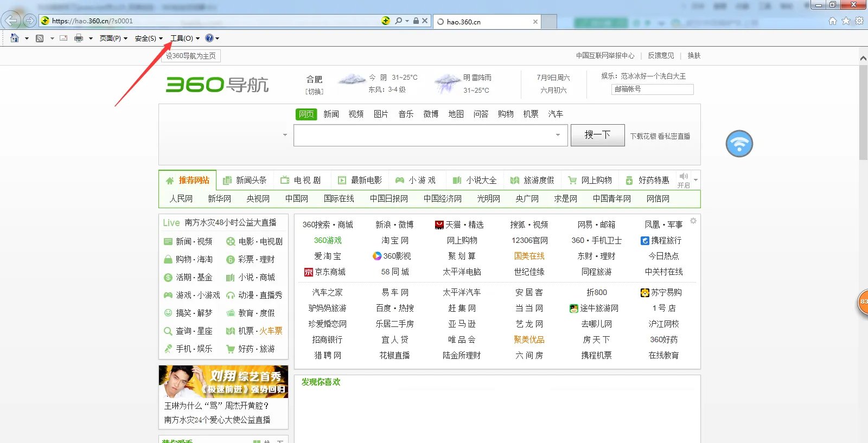This screenshot has width=868, height=443.
Task: Expand the Print dropdown arrow
Action: pyautogui.click(x=91, y=38)
